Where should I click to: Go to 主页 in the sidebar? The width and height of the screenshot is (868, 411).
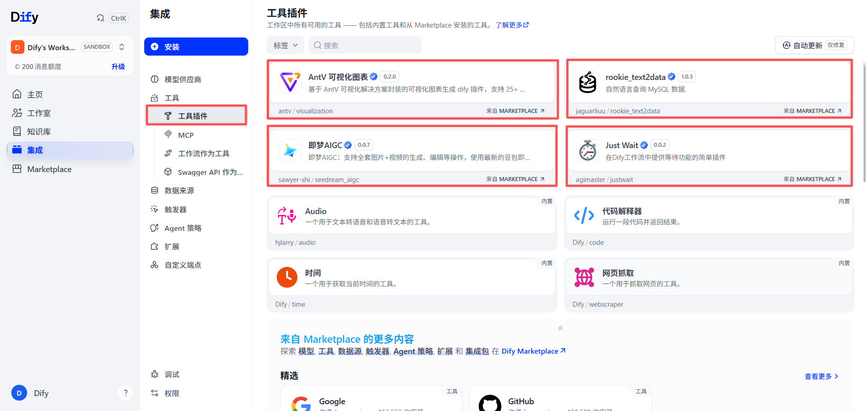click(70, 94)
